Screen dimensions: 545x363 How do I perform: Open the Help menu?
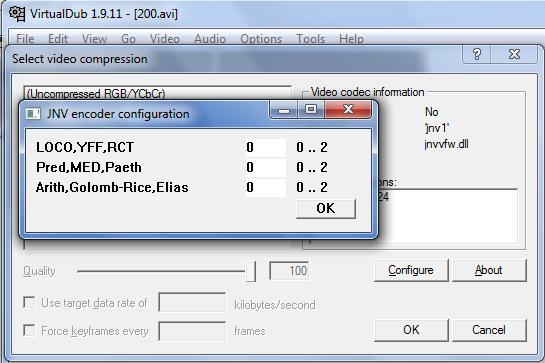351,39
